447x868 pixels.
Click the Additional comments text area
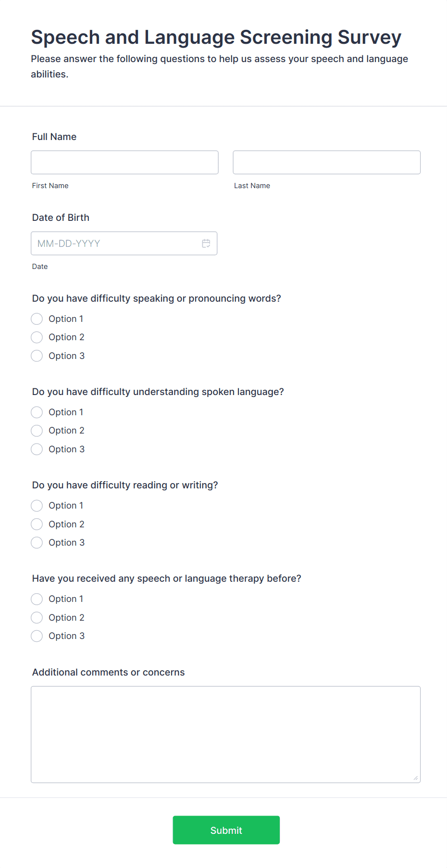[x=225, y=734]
